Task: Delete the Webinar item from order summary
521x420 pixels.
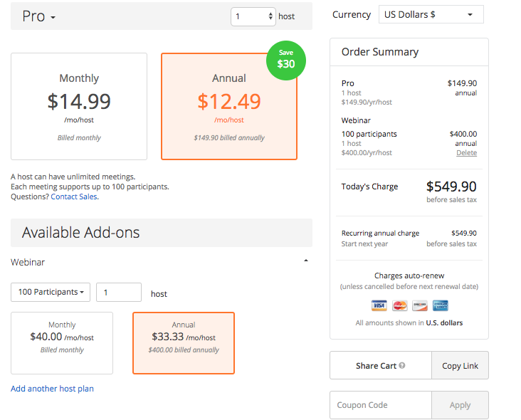Action: [466, 153]
